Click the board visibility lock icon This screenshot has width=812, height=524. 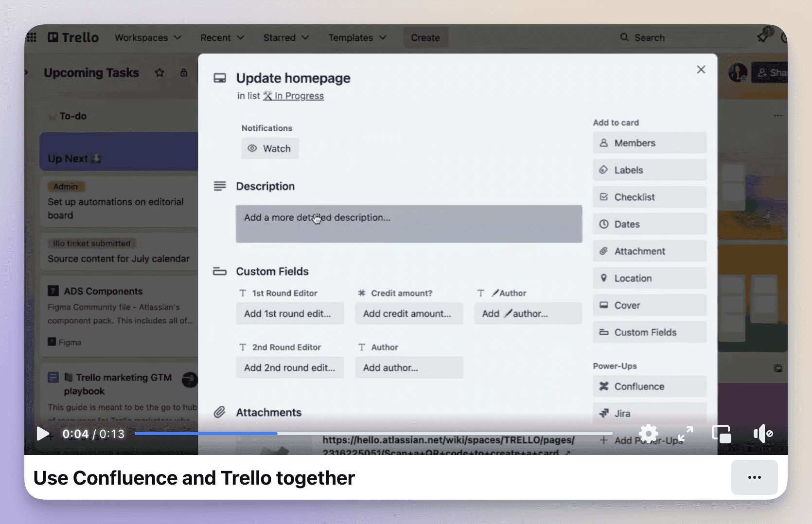183,73
